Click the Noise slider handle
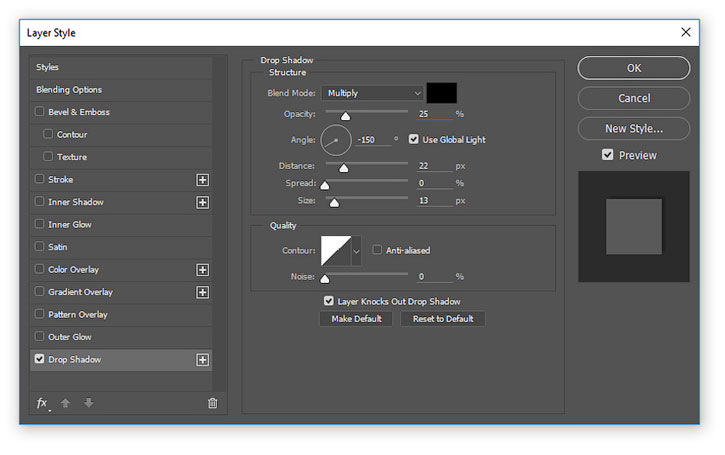Screen dimensions: 725x455 (325, 279)
